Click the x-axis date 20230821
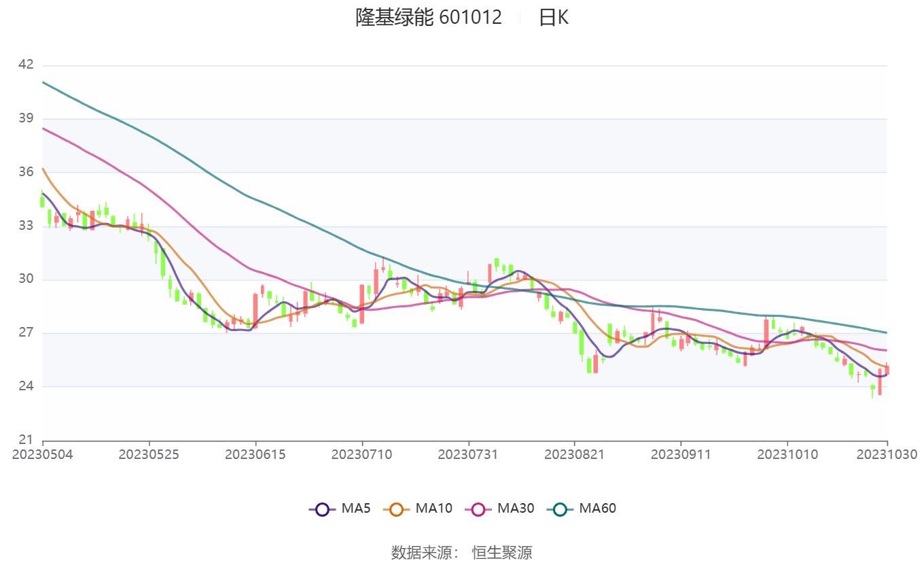924x563 pixels. click(x=575, y=454)
